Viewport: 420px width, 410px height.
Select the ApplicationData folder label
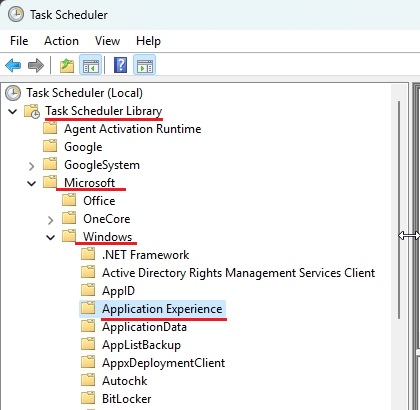click(144, 327)
